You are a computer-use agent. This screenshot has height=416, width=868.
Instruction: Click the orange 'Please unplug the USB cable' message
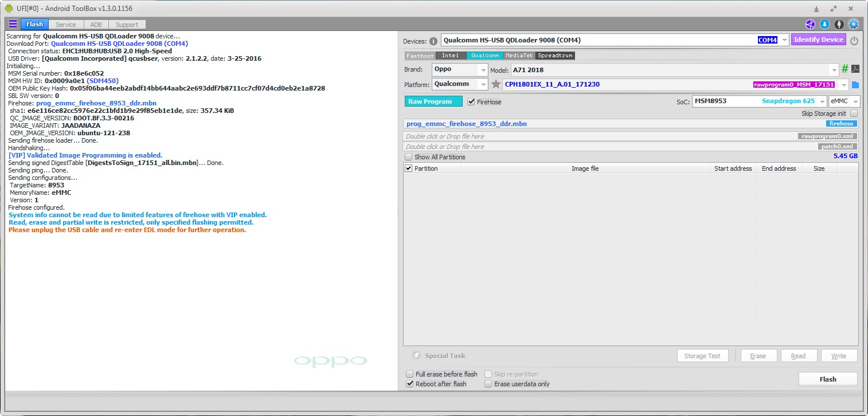point(127,230)
